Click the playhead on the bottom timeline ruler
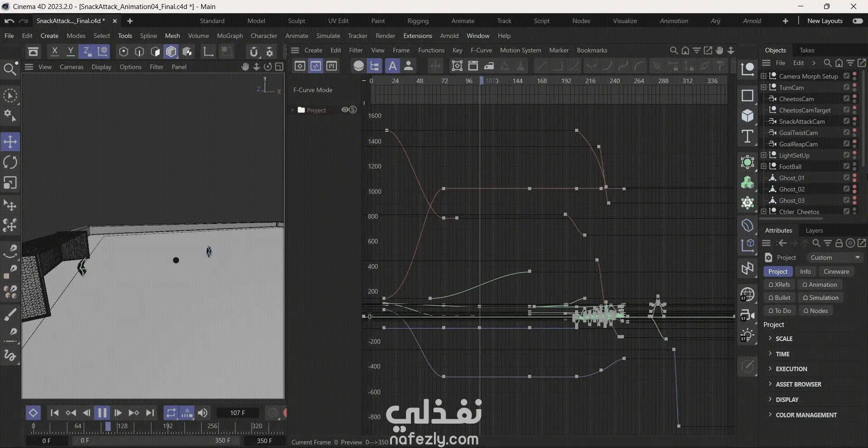Screen dimensions: 868x448 pos(108,426)
